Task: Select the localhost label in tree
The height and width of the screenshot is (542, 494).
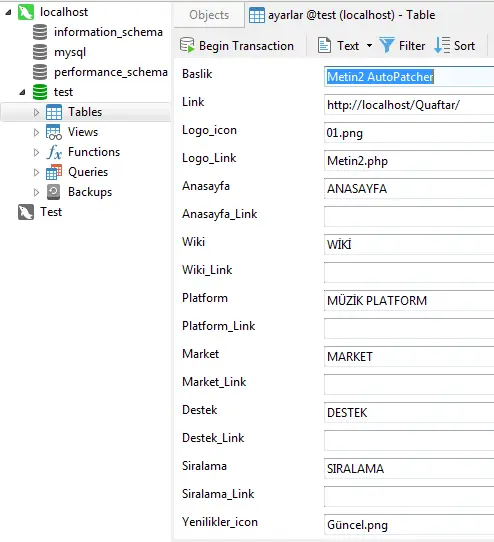Action: coord(64,12)
